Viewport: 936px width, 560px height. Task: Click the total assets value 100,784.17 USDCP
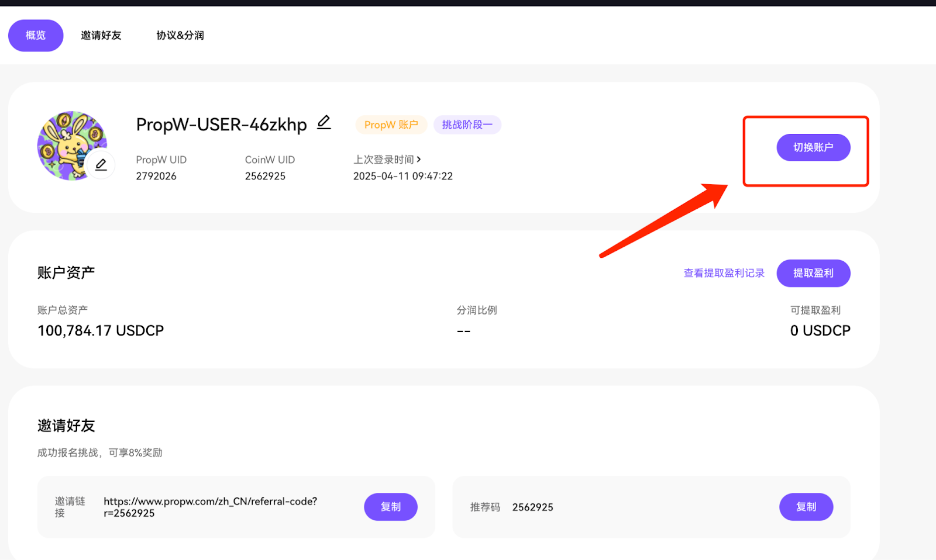101,330
